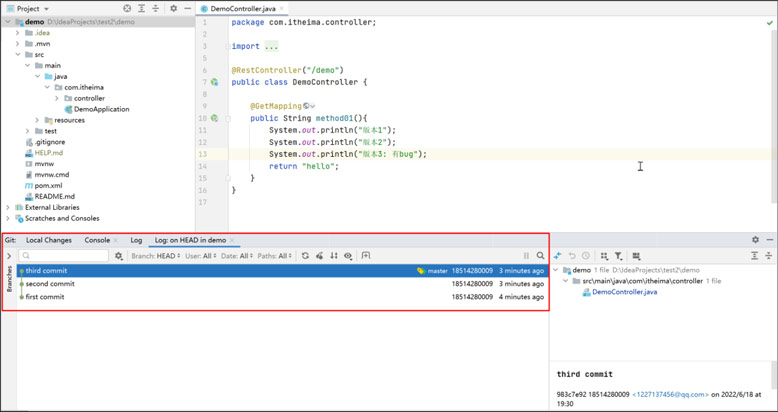Select README.md in Project tree
The width and height of the screenshot is (778, 412).
(55, 197)
